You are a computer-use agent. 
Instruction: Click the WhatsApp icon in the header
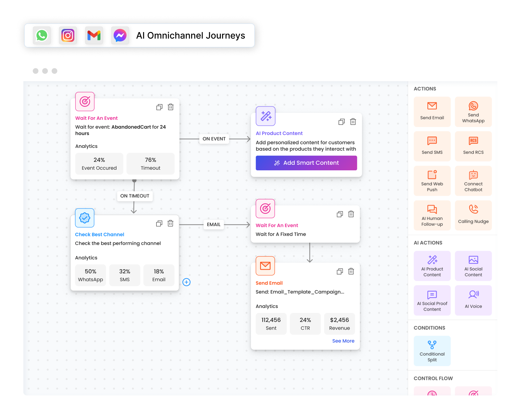click(x=42, y=35)
